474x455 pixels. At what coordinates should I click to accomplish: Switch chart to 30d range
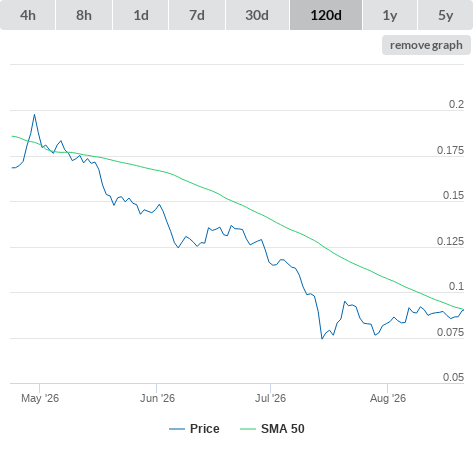(x=257, y=15)
